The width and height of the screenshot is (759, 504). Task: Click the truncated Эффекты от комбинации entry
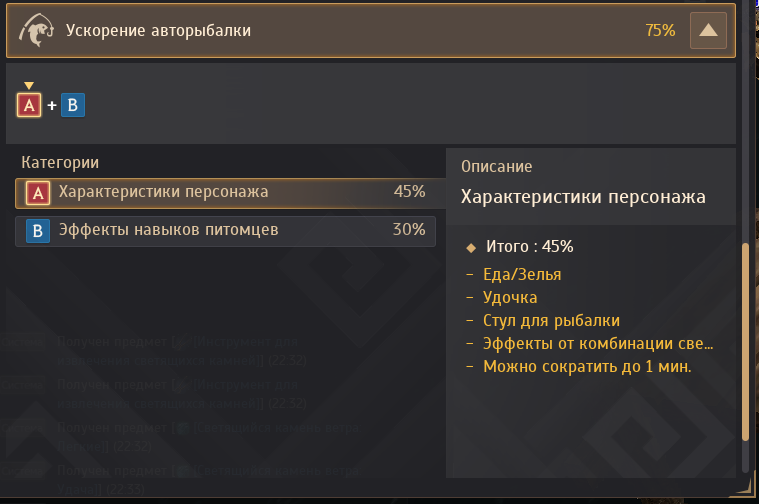598,344
